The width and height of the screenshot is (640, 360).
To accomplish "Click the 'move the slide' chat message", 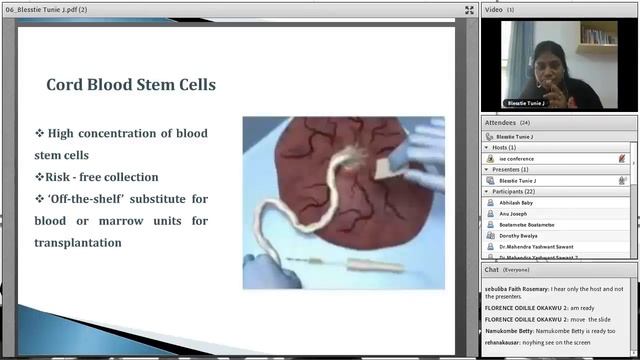I will tap(548, 320).
